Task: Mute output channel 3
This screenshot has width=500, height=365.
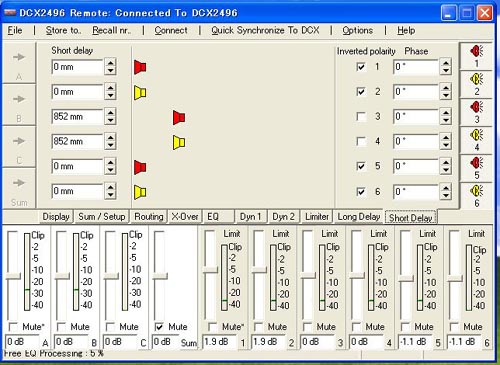Action: [x=307, y=327]
